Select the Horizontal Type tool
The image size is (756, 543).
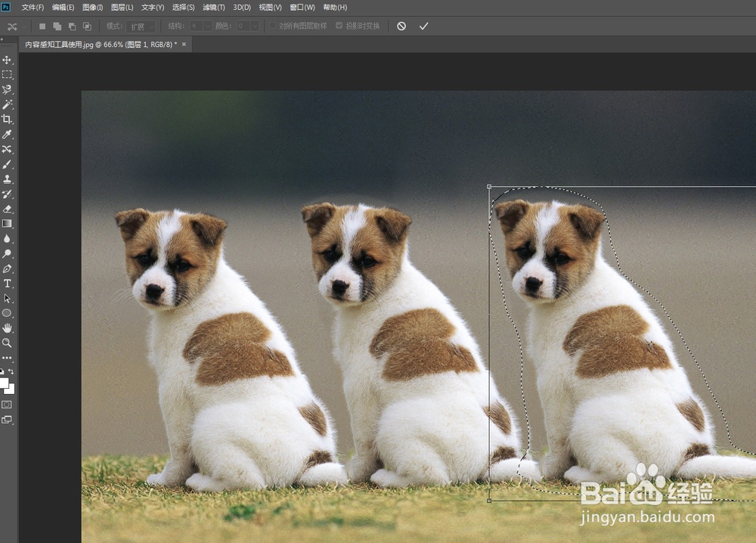click(7, 284)
